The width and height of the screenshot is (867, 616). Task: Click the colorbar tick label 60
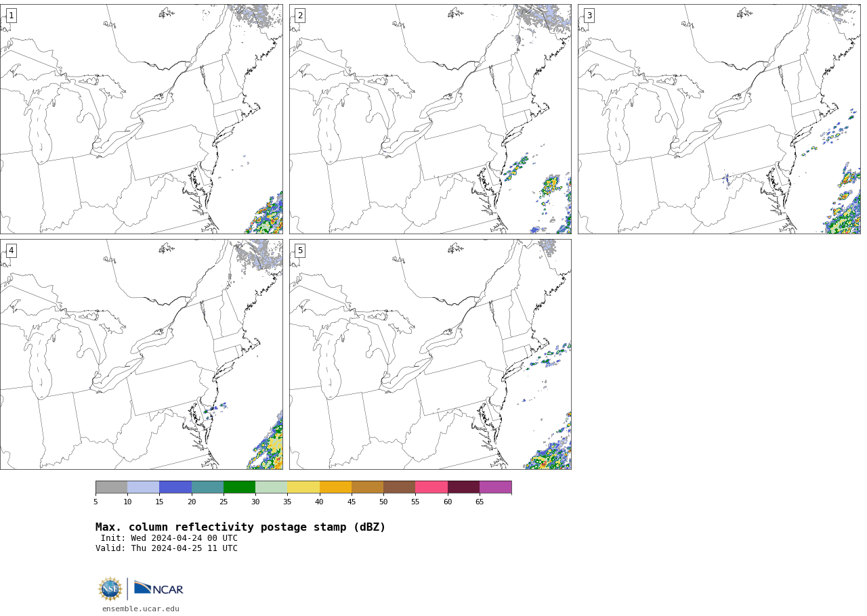(448, 502)
